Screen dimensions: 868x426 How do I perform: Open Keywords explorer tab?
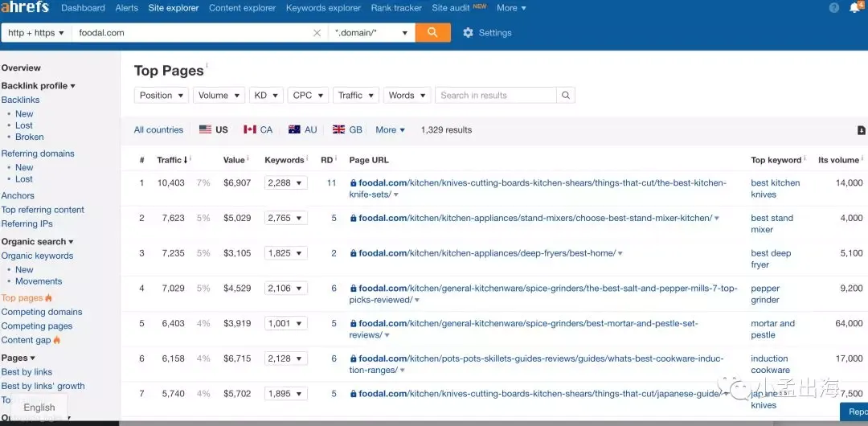(x=323, y=8)
